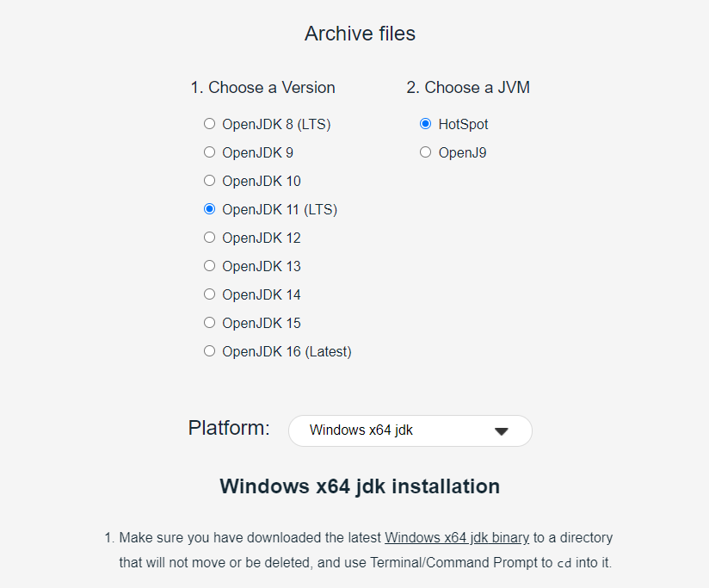The height and width of the screenshot is (588, 709).
Task: Choose OpenJDK 14 radio button
Action: coord(209,294)
